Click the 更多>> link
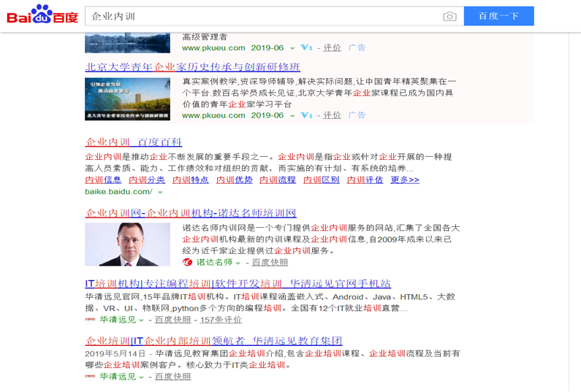 [x=405, y=180]
